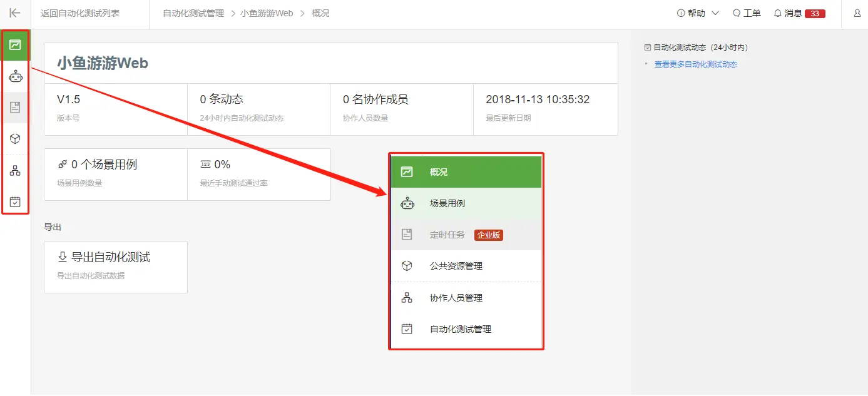Click the V1.5 version number
Screen dimensions: 868x396
click(x=68, y=99)
